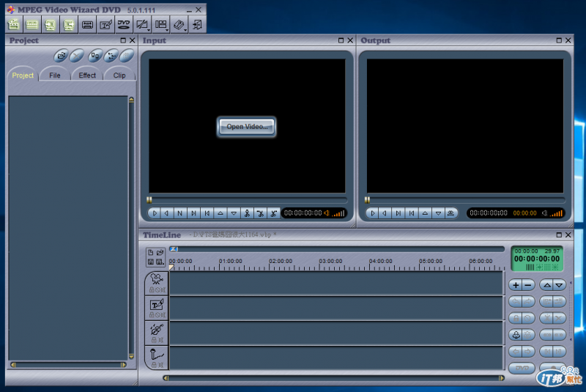This screenshot has height=392, width=586.
Task: Click the exit door icon in toolbar
Action: coord(197,25)
